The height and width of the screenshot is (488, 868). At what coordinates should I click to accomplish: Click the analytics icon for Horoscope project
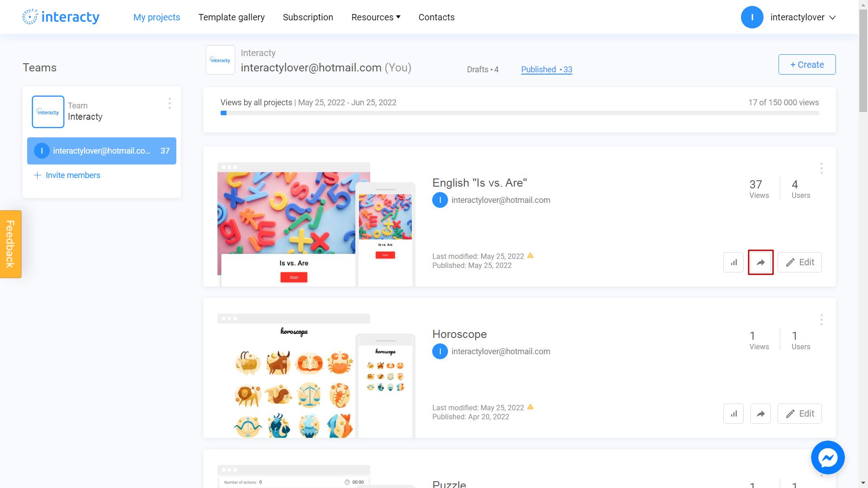735,413
